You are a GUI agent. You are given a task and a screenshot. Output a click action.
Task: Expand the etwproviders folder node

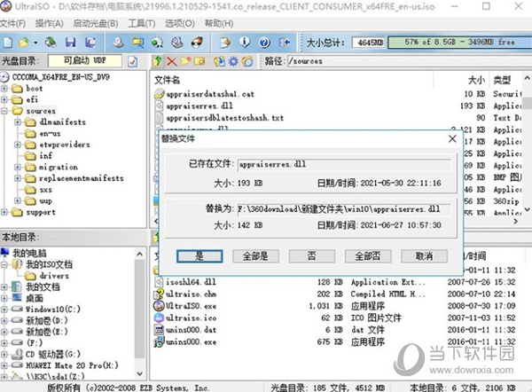pos(18,145)
